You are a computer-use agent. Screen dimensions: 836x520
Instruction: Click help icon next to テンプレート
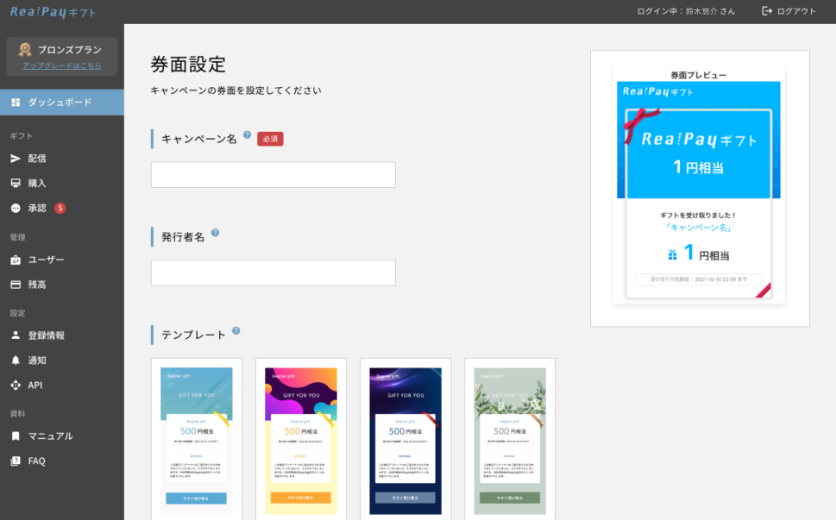coord(236,331)
